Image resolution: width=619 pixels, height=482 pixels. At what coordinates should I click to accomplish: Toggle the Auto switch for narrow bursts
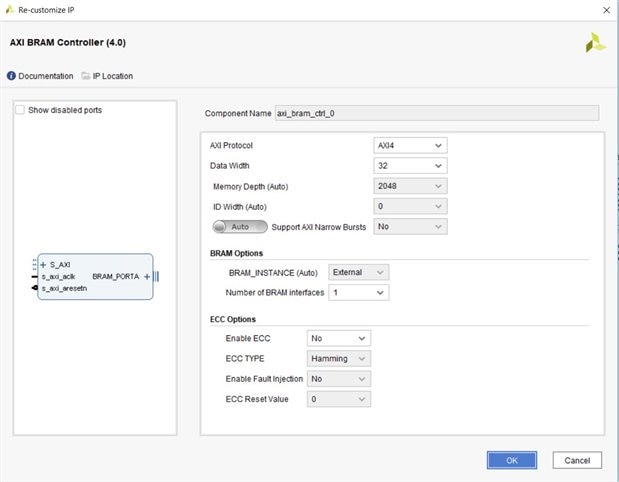(240, 227)
